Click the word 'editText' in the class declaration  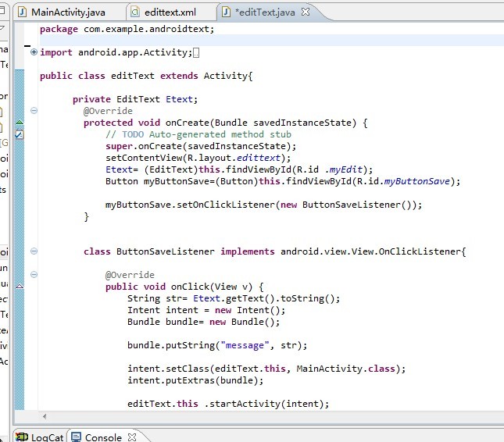pyautogui.click(x=132, y=76)
